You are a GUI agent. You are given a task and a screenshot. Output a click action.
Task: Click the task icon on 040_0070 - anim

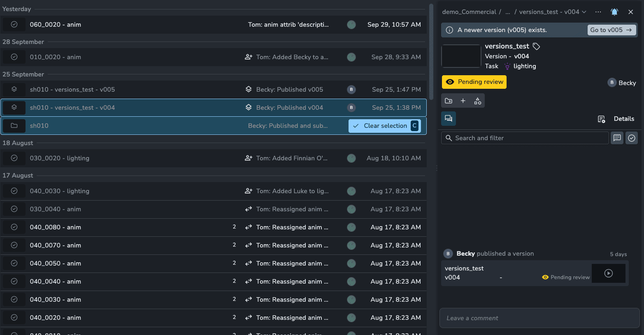coord(14,245)
